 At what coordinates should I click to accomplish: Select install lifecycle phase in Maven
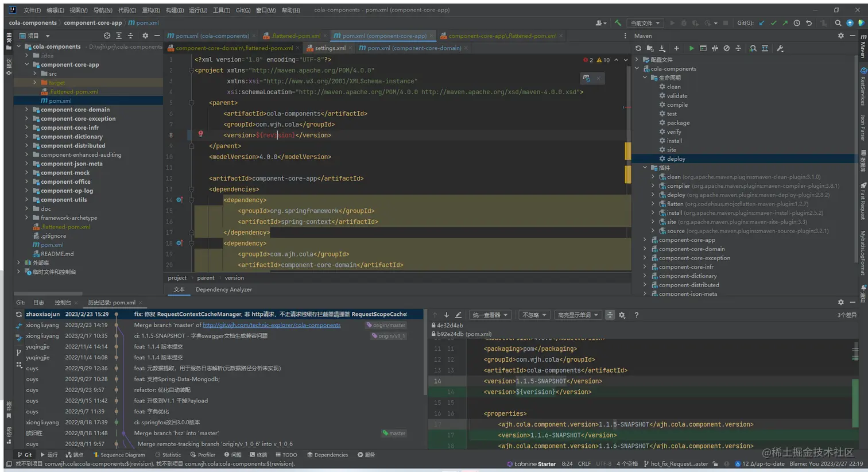pos(674,141)
